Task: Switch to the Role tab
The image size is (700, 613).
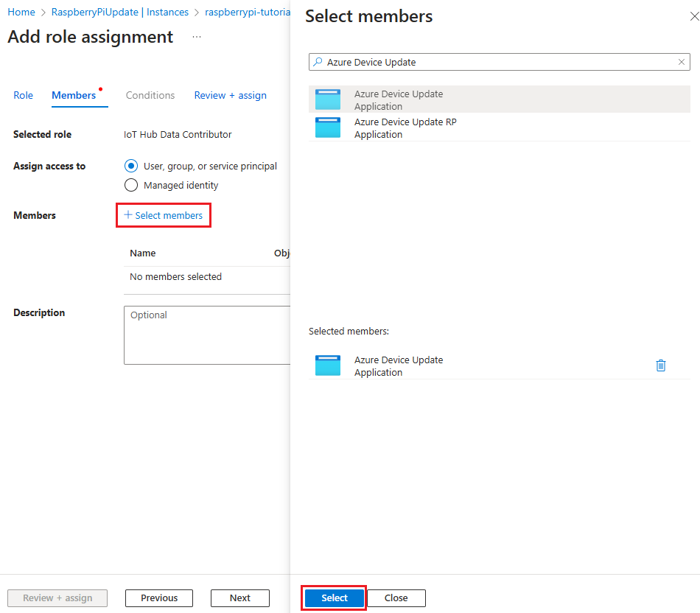Action: [x=24, y=95]
